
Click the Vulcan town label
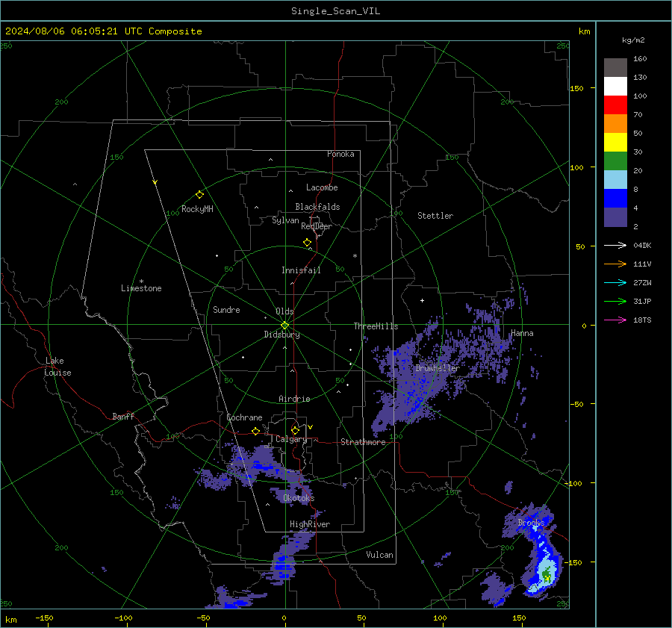click(x=379, y=555)
